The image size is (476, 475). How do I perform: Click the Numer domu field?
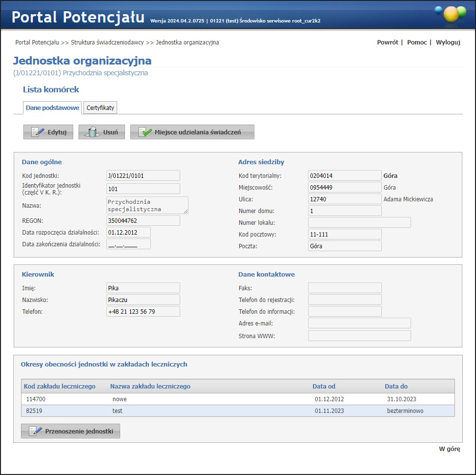coord(345,211)
